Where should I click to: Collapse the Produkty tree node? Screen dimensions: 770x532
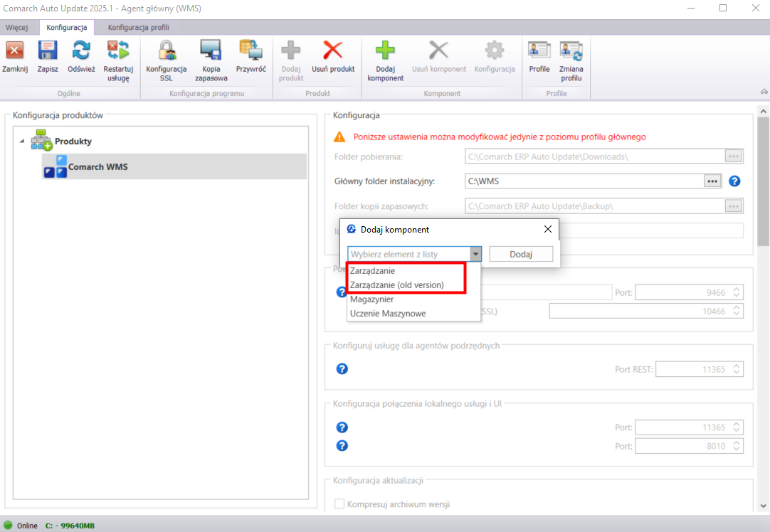pyautogui.click(x=21, y=142)
